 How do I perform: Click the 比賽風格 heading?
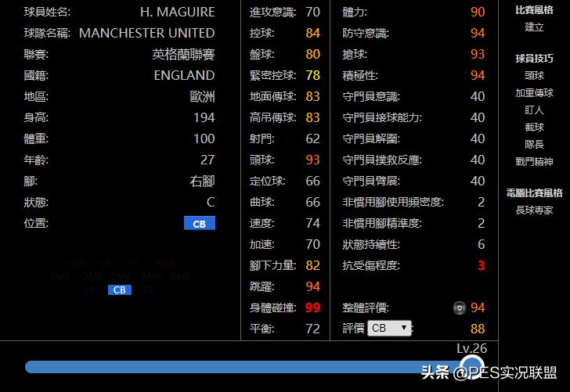(x=534, y=10)
